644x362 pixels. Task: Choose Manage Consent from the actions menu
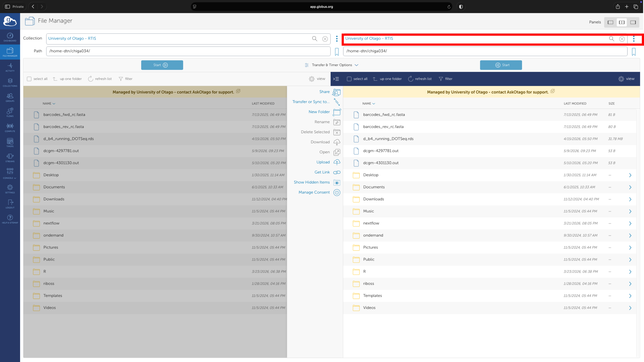(x=319, y=192)
